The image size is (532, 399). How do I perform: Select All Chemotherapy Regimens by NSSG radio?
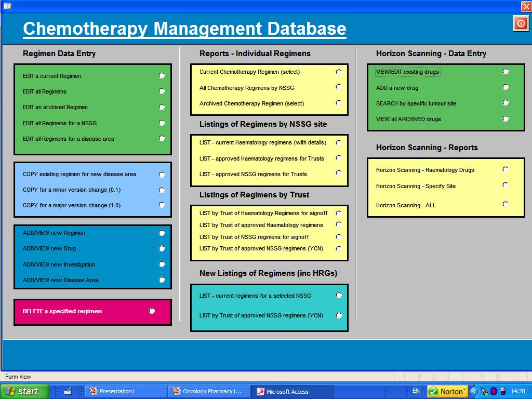[x=339, y=87]
